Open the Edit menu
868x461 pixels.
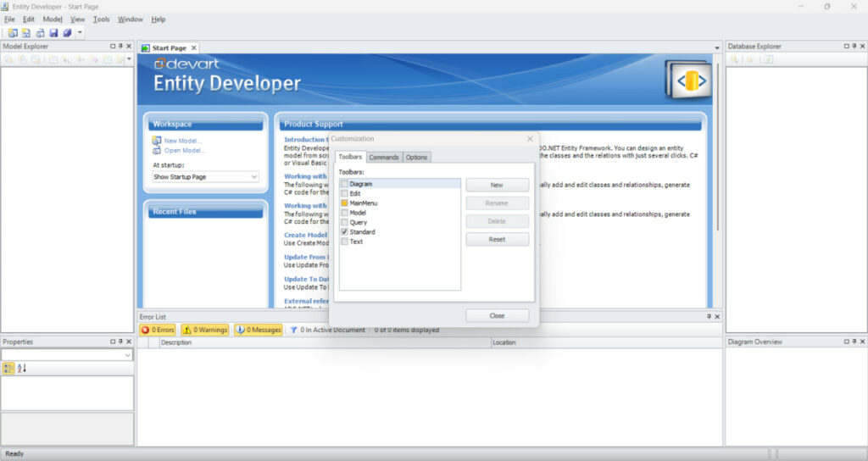coord(28,19)
